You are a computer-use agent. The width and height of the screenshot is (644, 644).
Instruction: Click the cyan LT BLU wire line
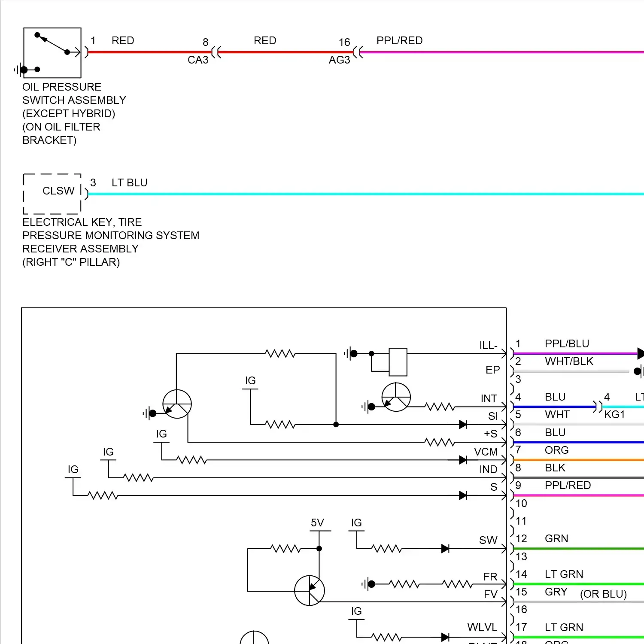coord(365,194)
